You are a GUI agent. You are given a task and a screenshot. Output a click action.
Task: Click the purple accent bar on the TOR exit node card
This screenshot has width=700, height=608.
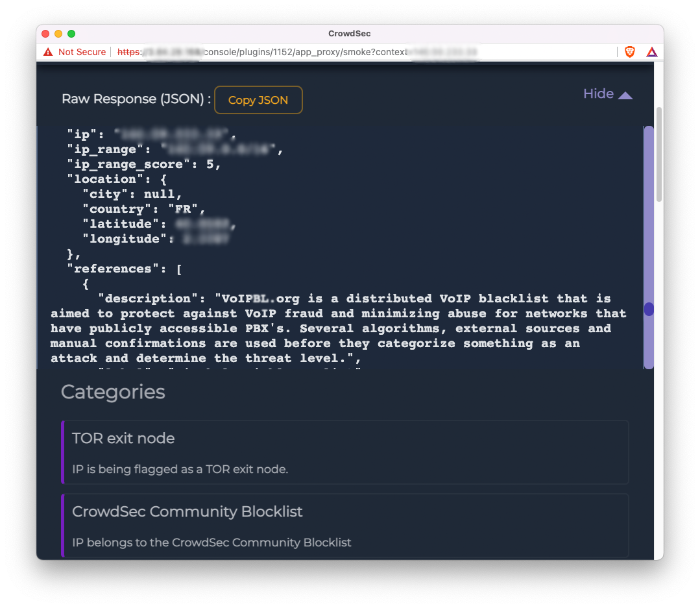tap(62, 452)
